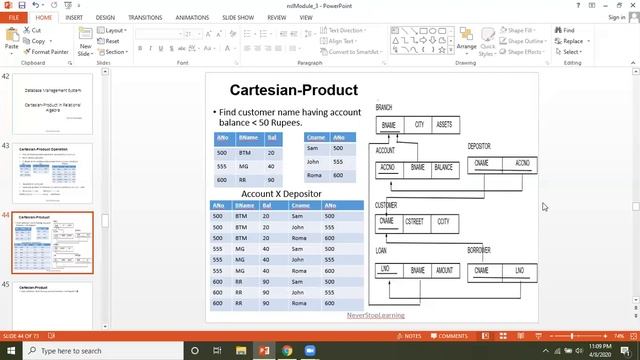Toggle Strikethrough formatting

click(182, 49)
